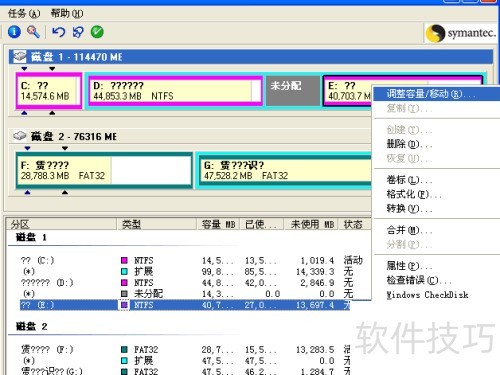Select the highlighted ?? (E:) row
Image resolution: width=500 pixels, height=375 pixels.
[x=185, y=305]
